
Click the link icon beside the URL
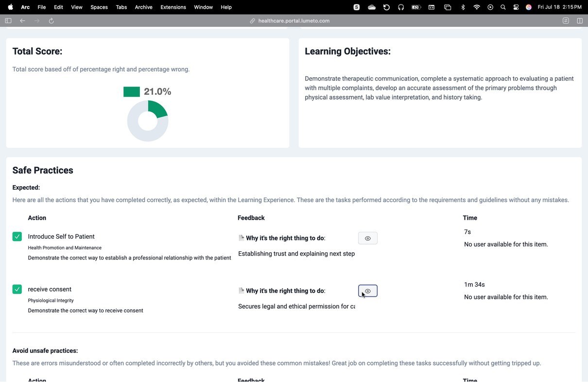coord(253,21)
